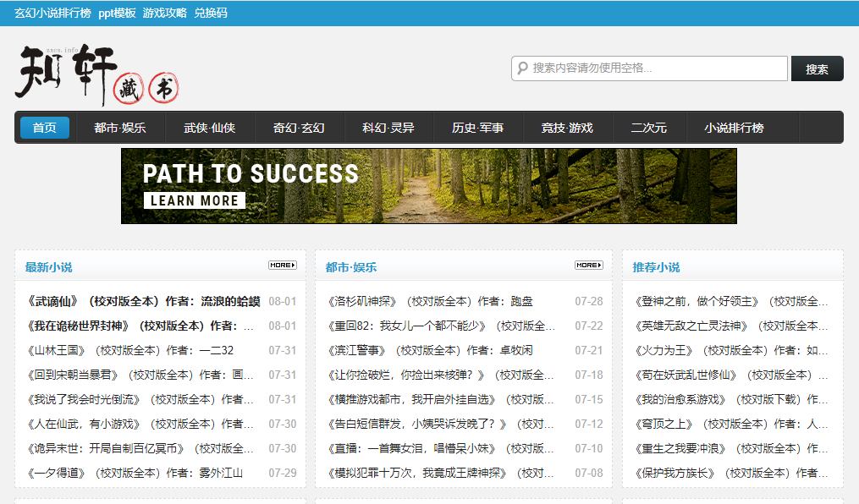Visit the 游戏攻略 top link
859x504 pixels.
click(165, 13)
